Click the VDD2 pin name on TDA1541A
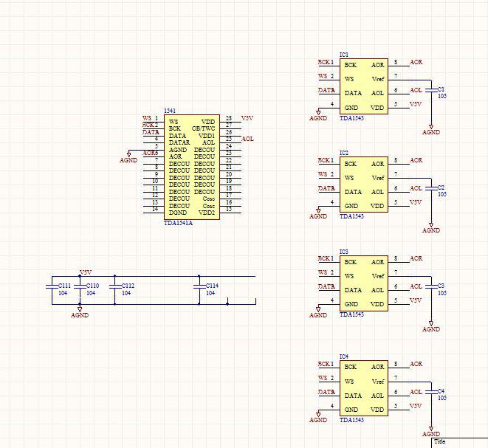The height and width of the screenshot is (448, 488). coord(207,213)
